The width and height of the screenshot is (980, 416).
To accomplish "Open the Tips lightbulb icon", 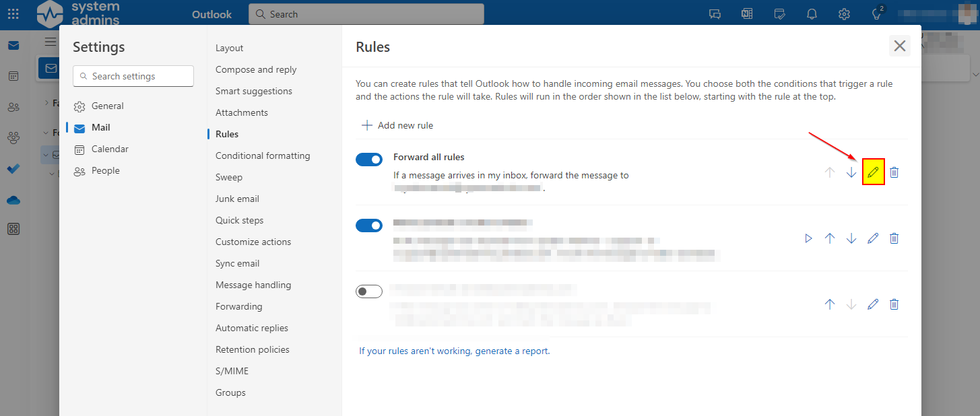I will pos(876,13).
